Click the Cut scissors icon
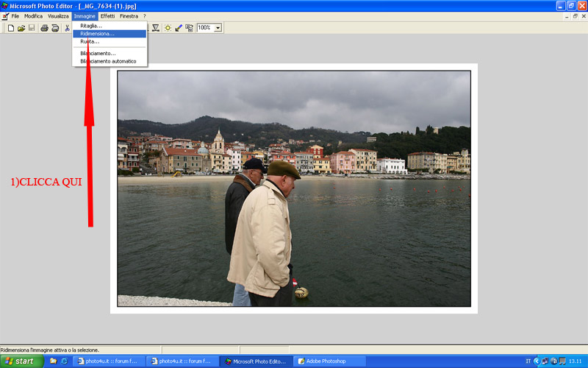 (x=67, y=28)
